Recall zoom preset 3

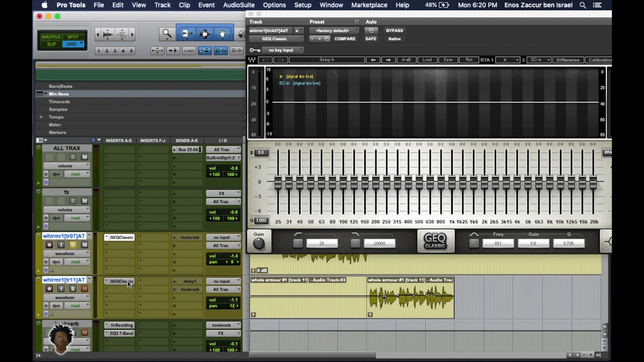[115, 51]
